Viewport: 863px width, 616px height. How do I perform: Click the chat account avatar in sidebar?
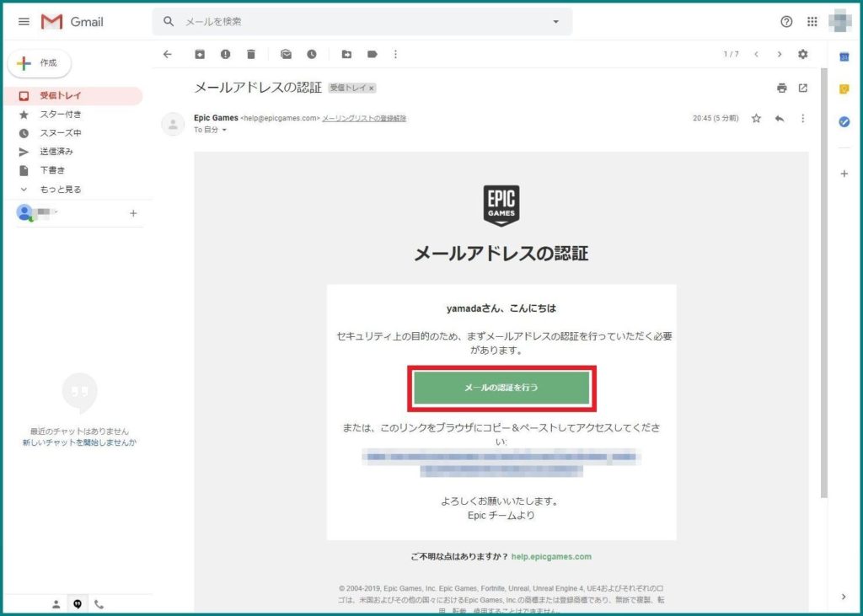click(24, 212)
